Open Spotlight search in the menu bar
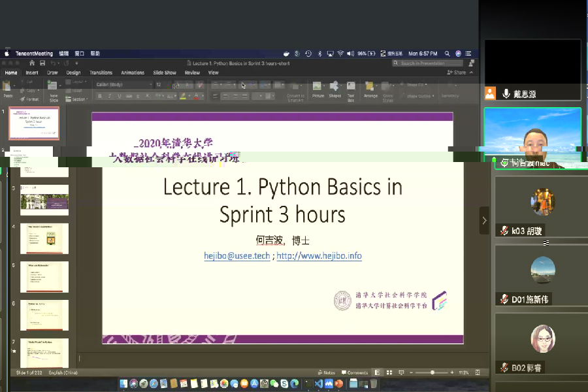The width and height of the screenshot is (588, 392). (447, 54)
